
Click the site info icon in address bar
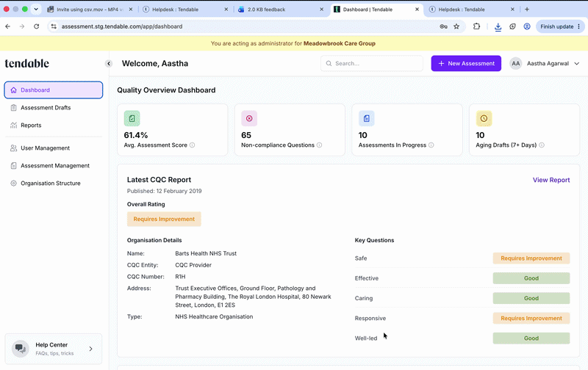click(54, 26)
